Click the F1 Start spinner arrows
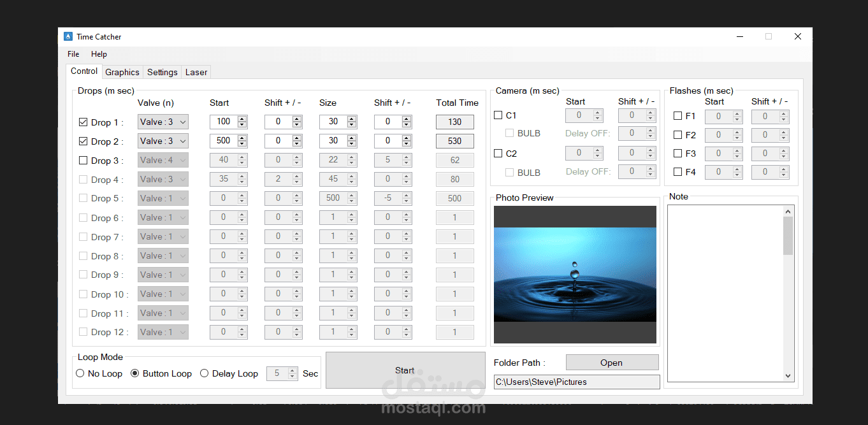 (x=737, y=117)
